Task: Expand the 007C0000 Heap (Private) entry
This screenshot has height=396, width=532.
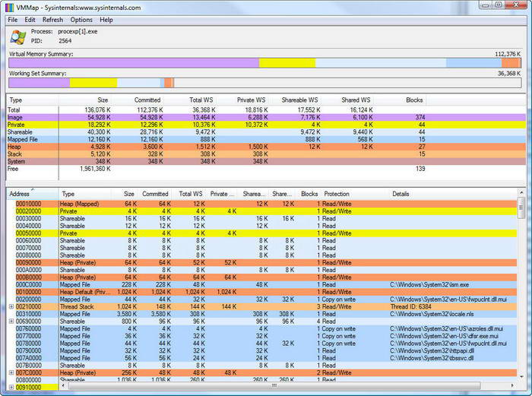Action: [x=11, y=372]
